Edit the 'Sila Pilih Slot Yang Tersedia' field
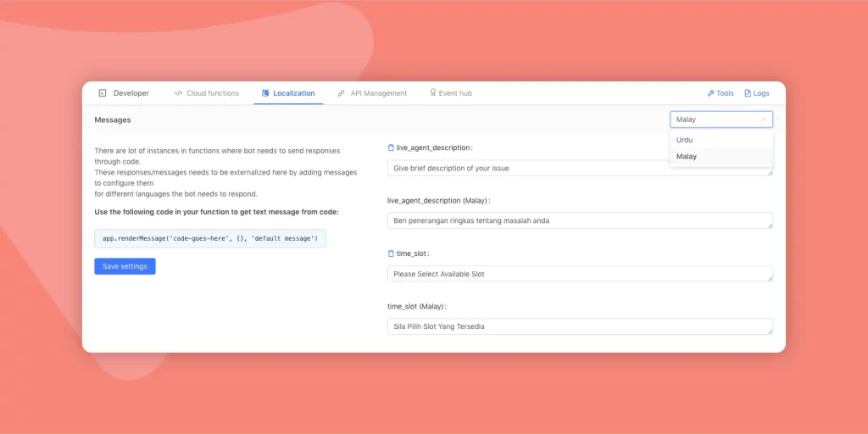The image size is (868, 434). point(580,326)
